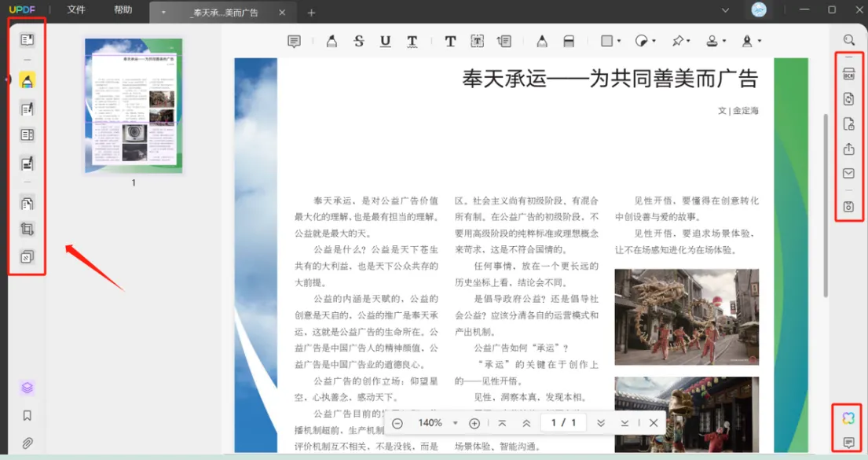Open the UPDF AI assistant
868x460 pixels.
848,418
